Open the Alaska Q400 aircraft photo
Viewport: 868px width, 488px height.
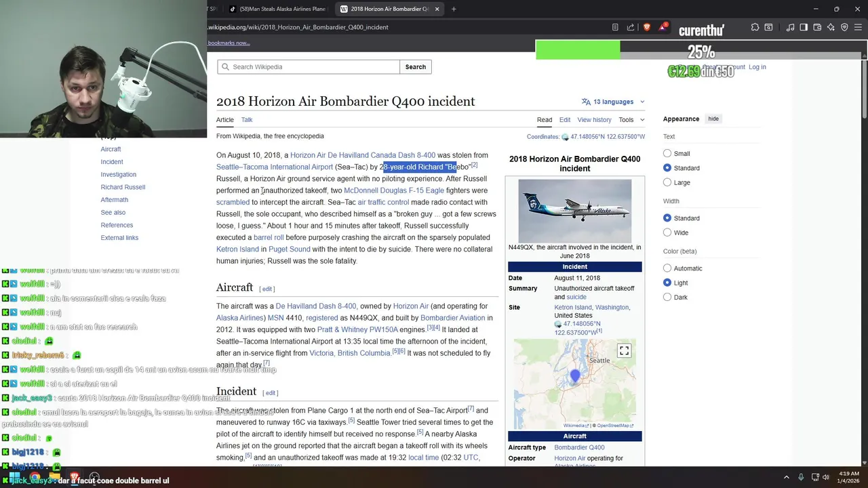tap(575, 211)
